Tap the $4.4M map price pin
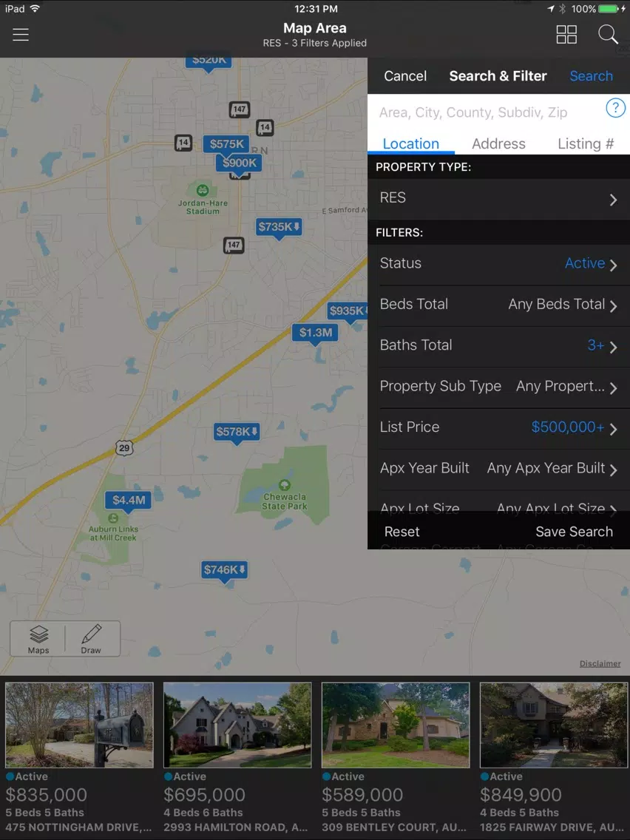630x840 pixels. click(129, 501)
